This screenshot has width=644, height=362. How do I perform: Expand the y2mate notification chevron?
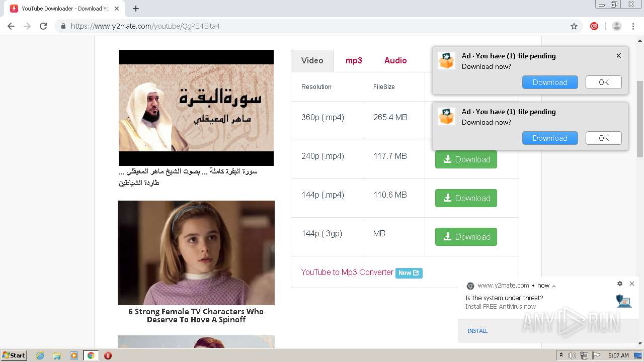click(x=554, y=286)
